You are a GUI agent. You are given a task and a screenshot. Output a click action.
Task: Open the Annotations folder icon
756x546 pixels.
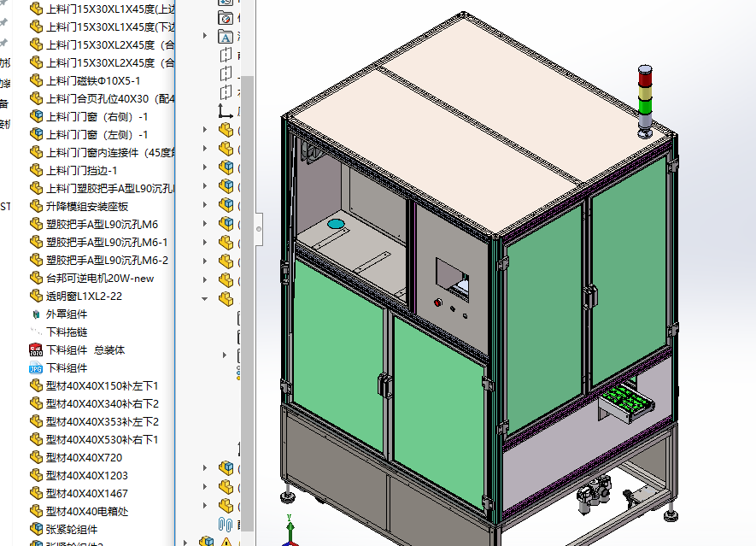pos(226,37)
